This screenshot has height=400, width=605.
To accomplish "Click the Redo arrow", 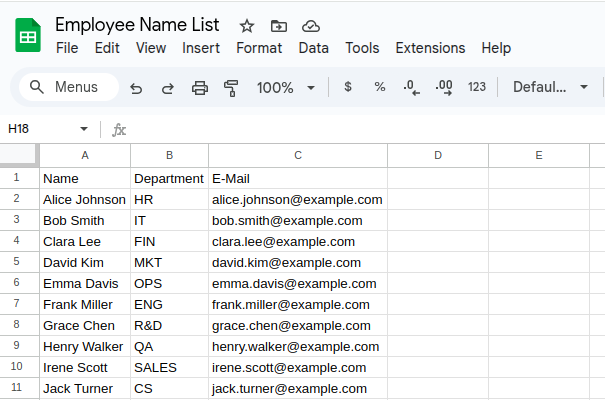I will point(168,88).
